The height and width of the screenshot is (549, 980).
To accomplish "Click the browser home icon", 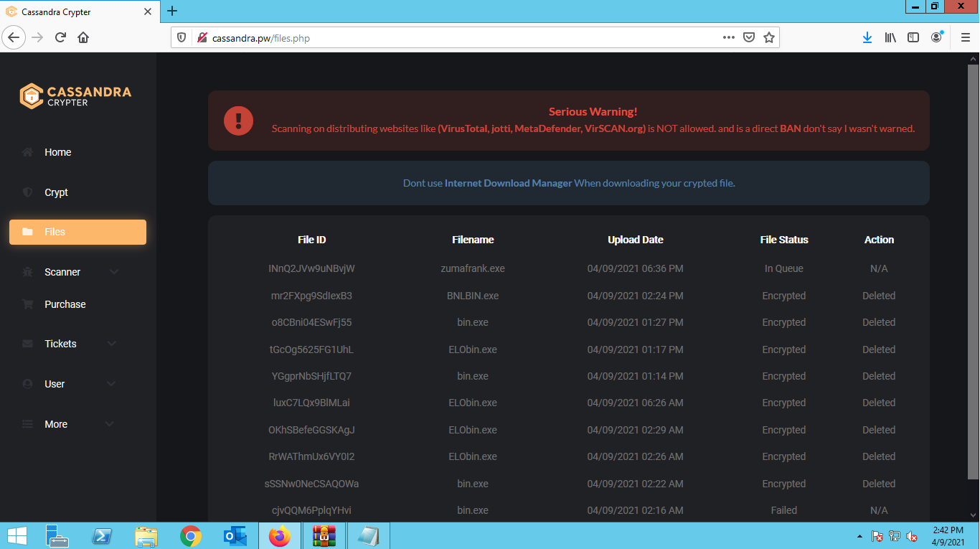I will click(x=83, y=37).
